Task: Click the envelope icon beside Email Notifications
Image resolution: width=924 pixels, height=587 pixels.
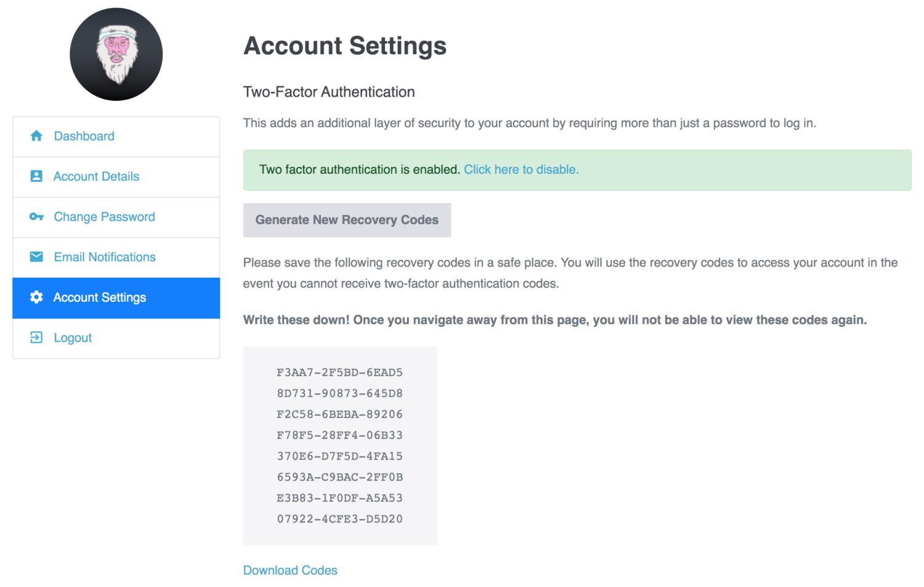Action: pos(36,257)
